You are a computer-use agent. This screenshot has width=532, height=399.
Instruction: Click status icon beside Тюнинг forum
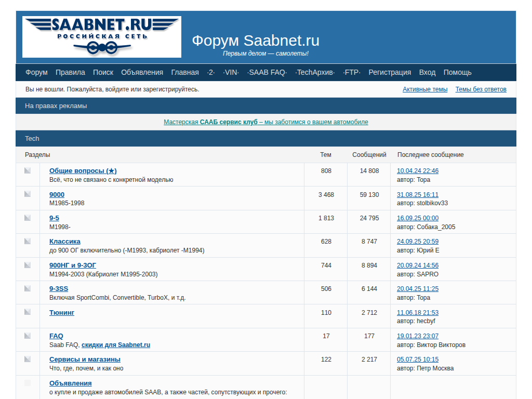(28, 312)
